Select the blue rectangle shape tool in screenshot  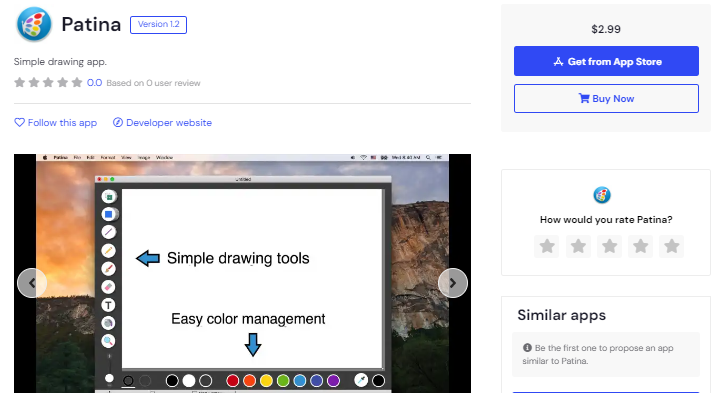[109, 214]
